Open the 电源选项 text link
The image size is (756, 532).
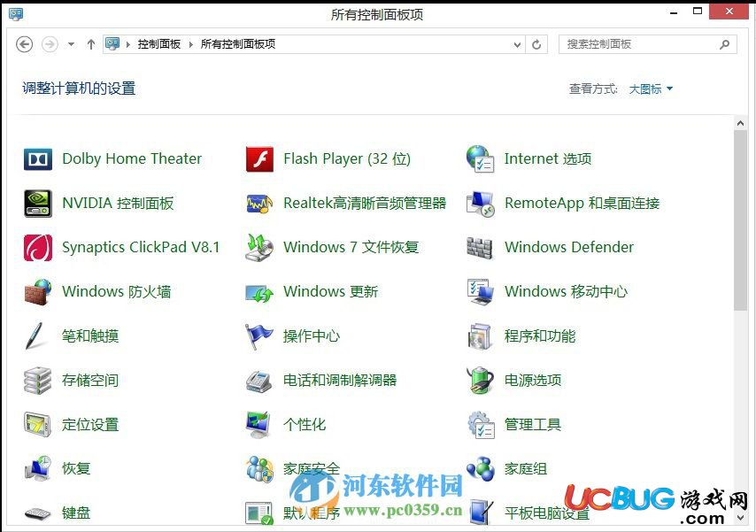[533, 381]
